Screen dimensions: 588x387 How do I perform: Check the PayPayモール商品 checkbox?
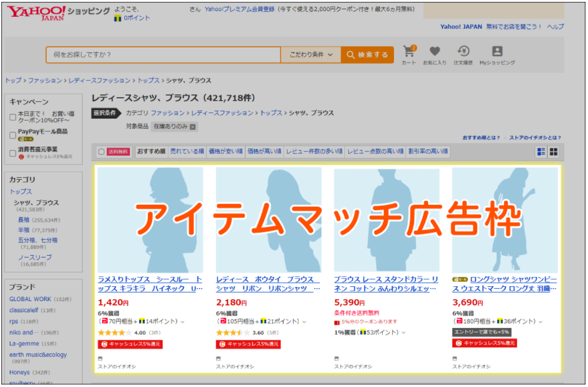pos(13,135)
